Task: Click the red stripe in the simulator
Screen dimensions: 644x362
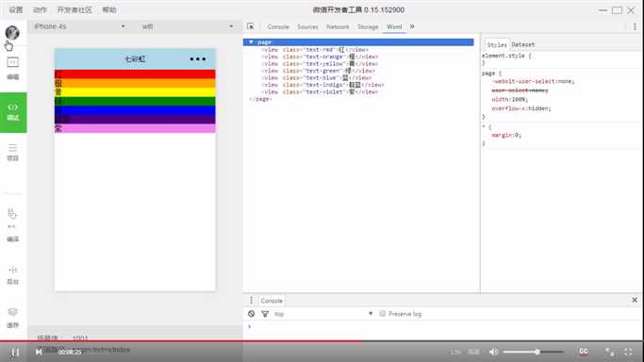Action: tap(135, 74)
